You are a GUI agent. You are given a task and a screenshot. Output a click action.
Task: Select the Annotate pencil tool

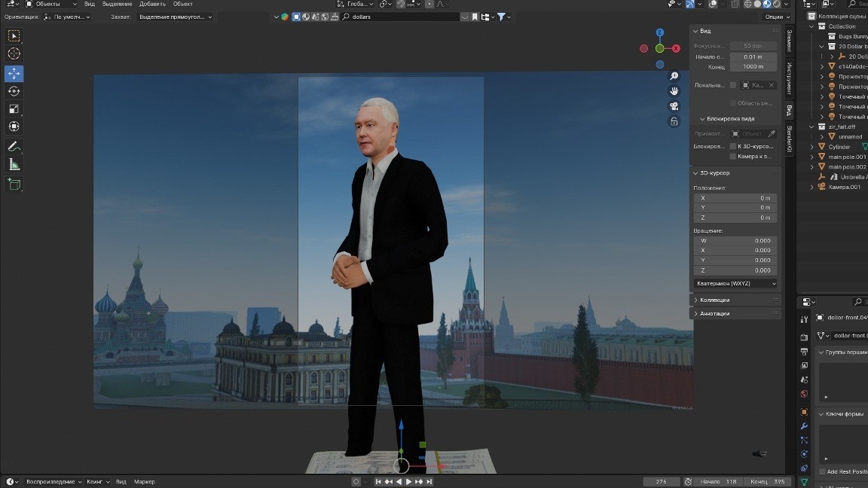point(14,147)
